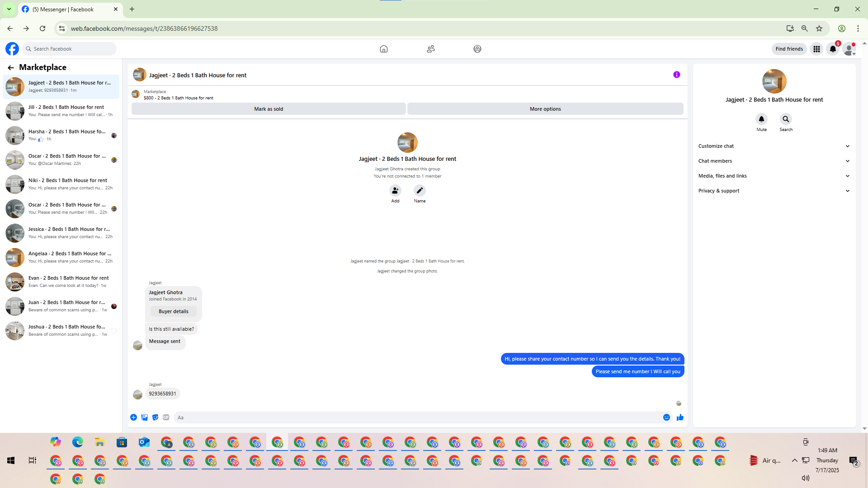Focus the Search Facebook field
The height and width of the screenshot is (488, 868).
pos(70,49)
